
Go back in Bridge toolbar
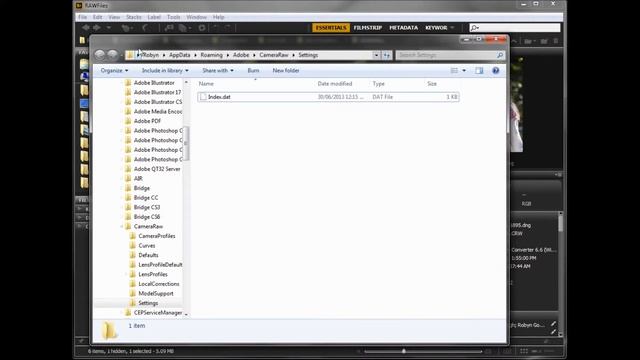pos(86,28)
